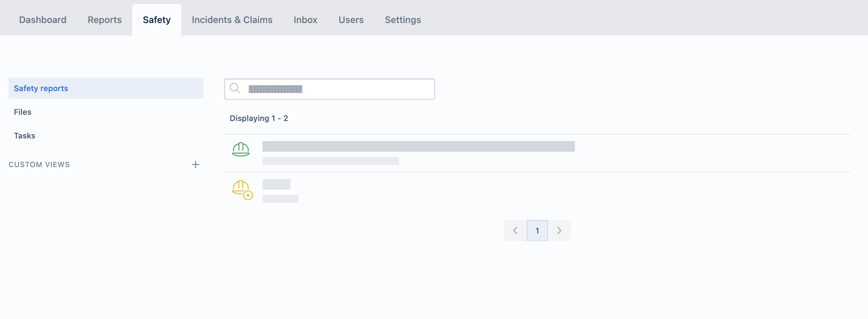Open the first safety report row title

pyautogui.click(x=419, y=147)
